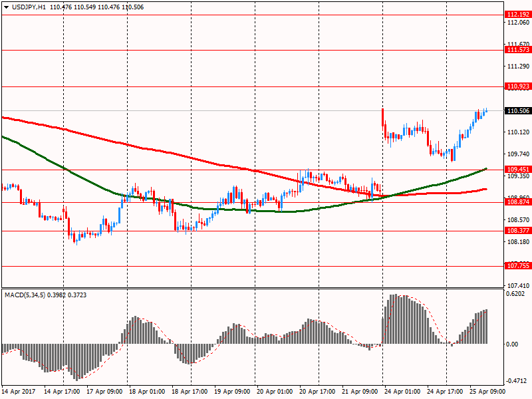Screen dimensions: 532x399
Task: Select the 18 Apr 01:00 time axis label
Action: pyautogui.click(x=147, y=392)
